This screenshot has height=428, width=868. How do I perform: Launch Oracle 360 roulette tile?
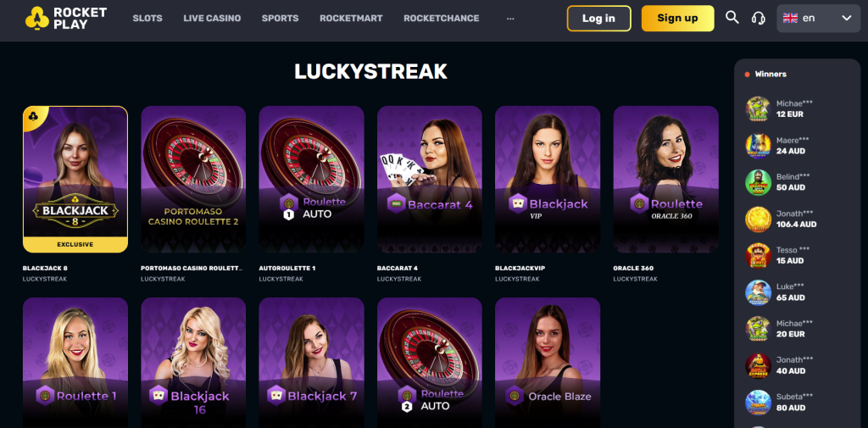click(x=666, y=180)
